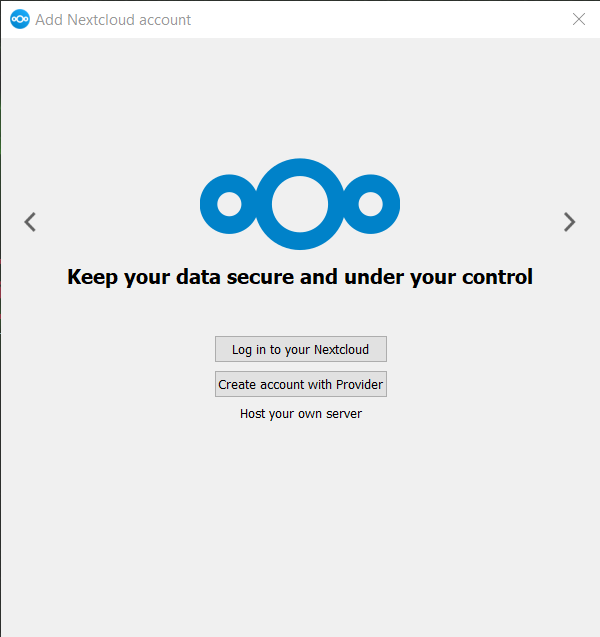Advance to the next slide with right chevron
The width and height of the screenshot is (600, 637).
click(x=570, y=222)
